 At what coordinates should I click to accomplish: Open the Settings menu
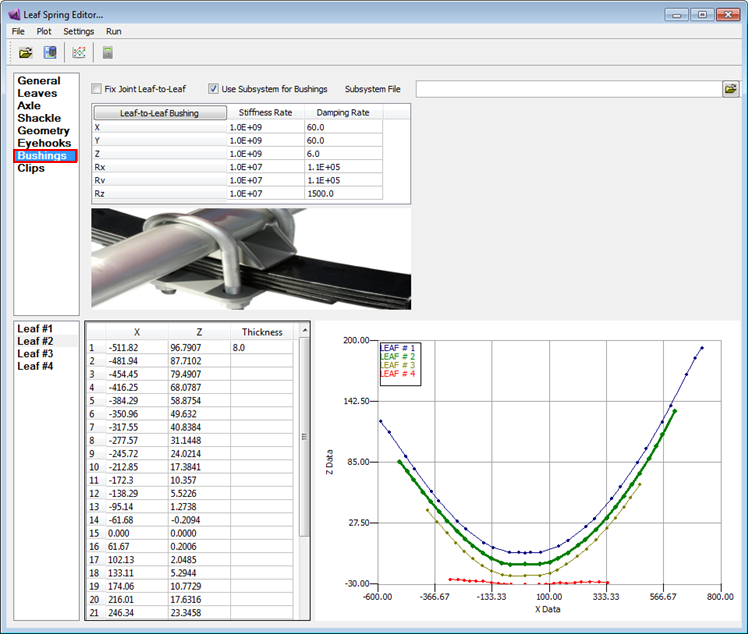(79, 31)
